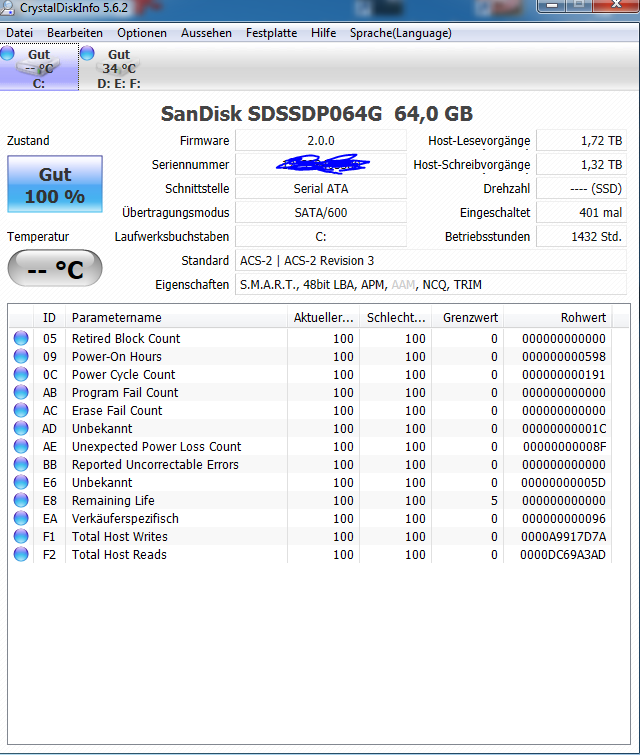Click the blue status icon of Erase Fail Count
The image size is (640, 755).
coord(21,410)
